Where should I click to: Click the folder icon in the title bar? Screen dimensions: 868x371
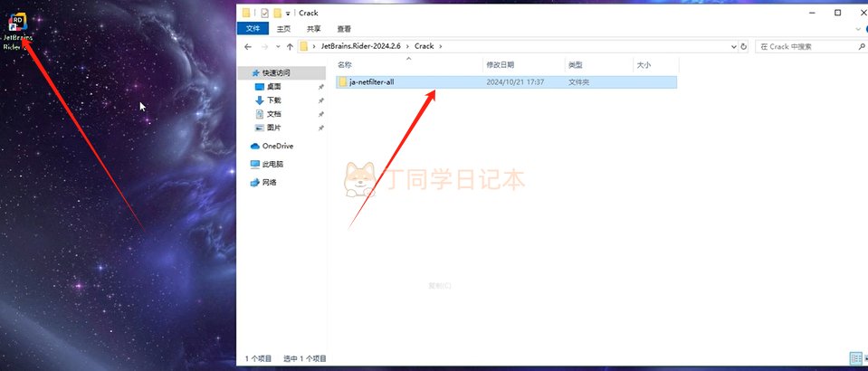click(246, 13)
